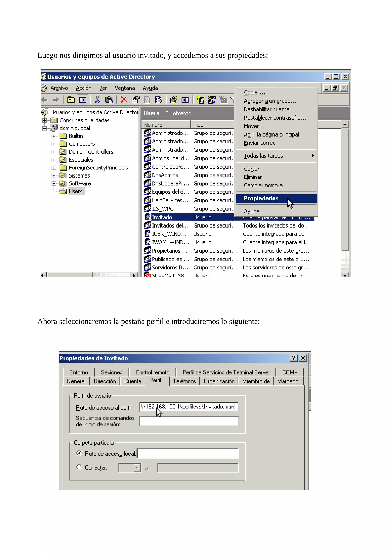This screenshot has width=392, height=555.
Task: Click the Deshabilitar cuenta menu entry
Action: pos(266,109)
